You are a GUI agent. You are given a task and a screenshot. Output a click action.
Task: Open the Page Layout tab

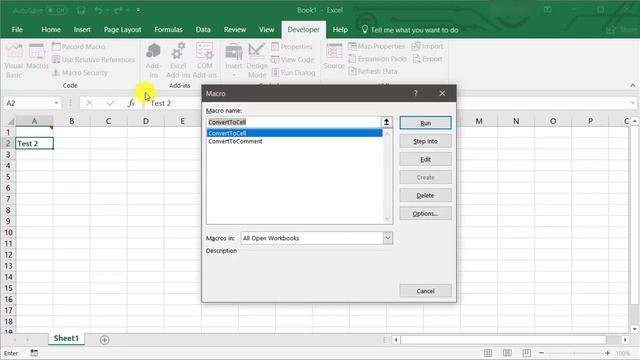tap(122, 29)
